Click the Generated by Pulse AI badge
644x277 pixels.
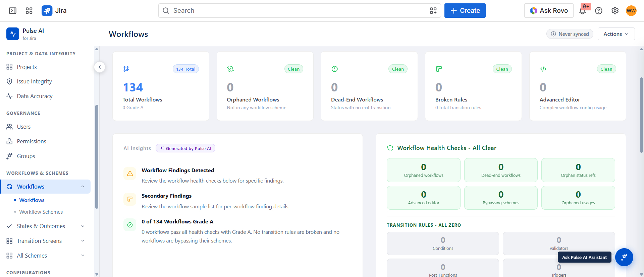[x=185, y=148]
